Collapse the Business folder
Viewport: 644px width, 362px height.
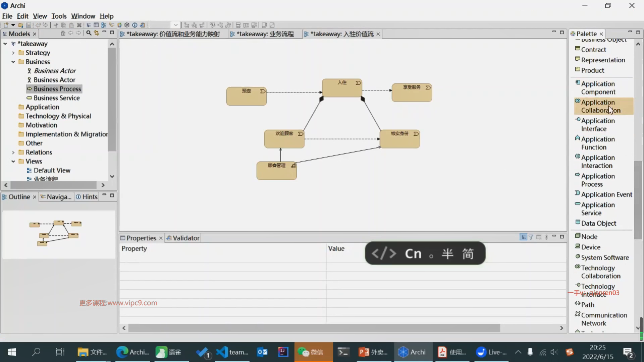(x=13, y=62)
